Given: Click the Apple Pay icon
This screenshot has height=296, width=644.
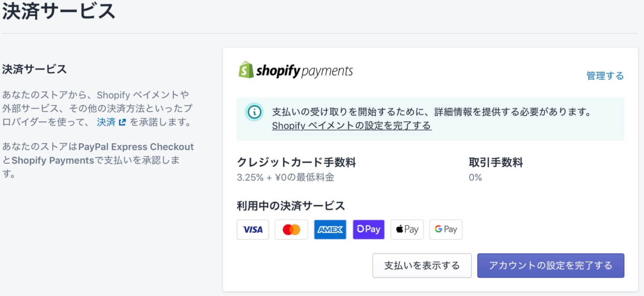Looking at the screenshot, I should tap(407, 229).
